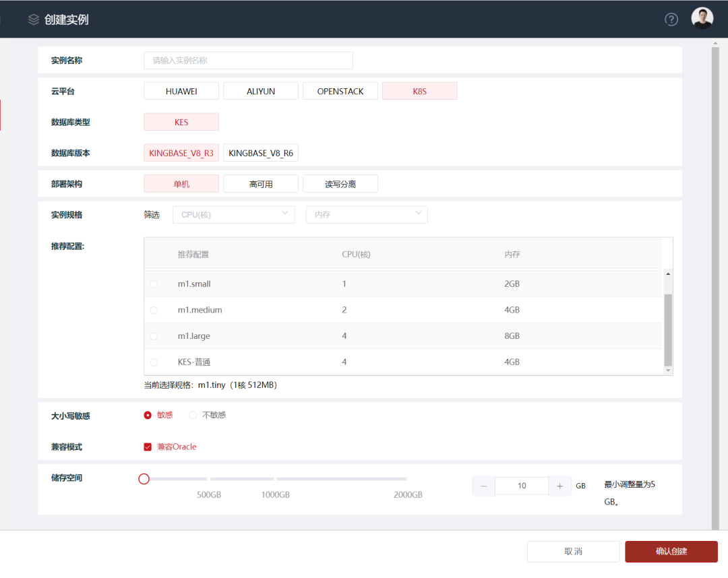728x578 pixels.
Task: Choose KES database type
Action: coord(181,122)
